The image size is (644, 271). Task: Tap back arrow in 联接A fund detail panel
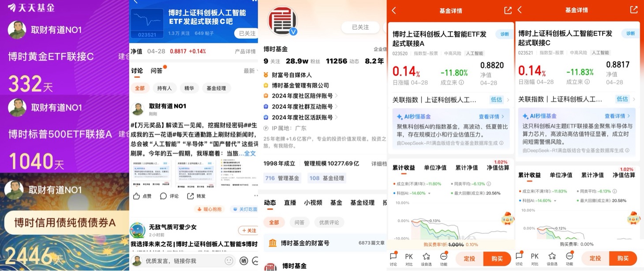tap(394, 10)
